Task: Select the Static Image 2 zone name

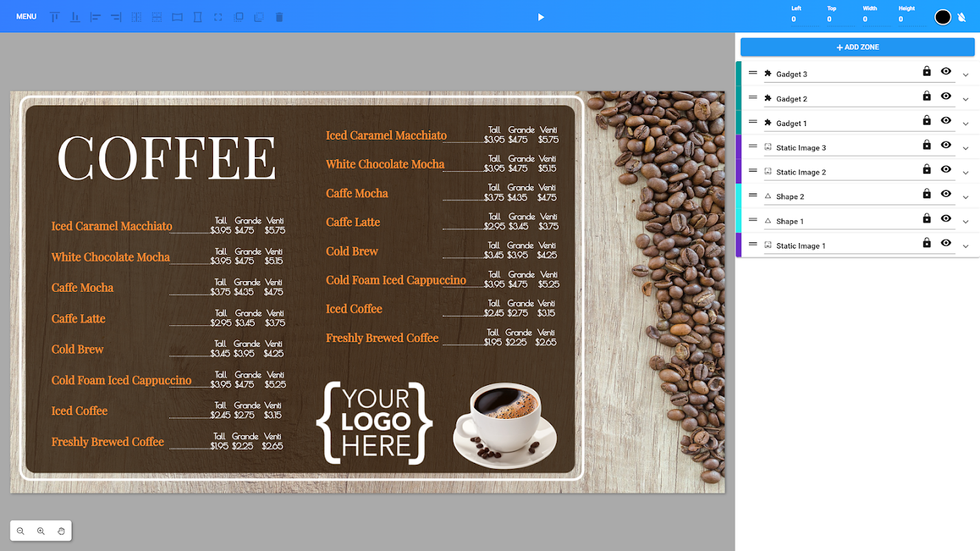Action: 801,172
